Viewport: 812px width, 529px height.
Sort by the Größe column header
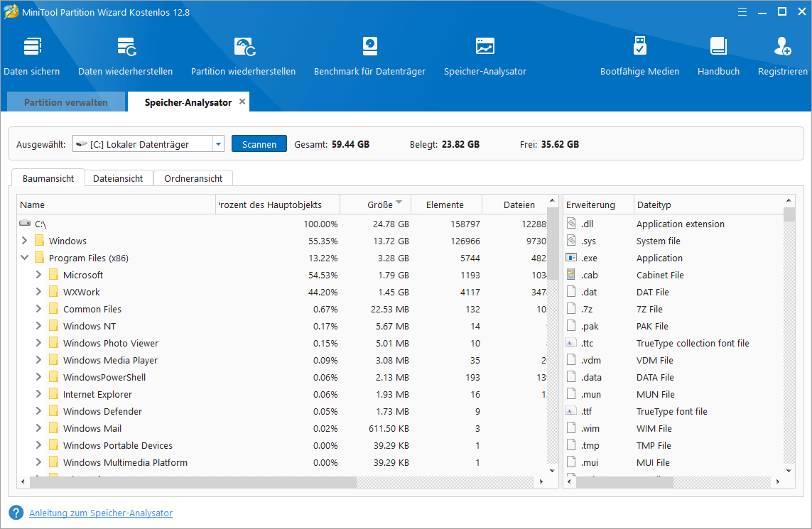click(x=379, y=204)
